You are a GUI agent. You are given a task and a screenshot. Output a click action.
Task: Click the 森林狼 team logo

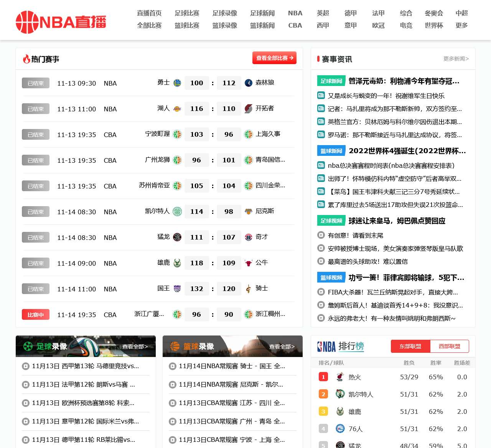point(249,83)
